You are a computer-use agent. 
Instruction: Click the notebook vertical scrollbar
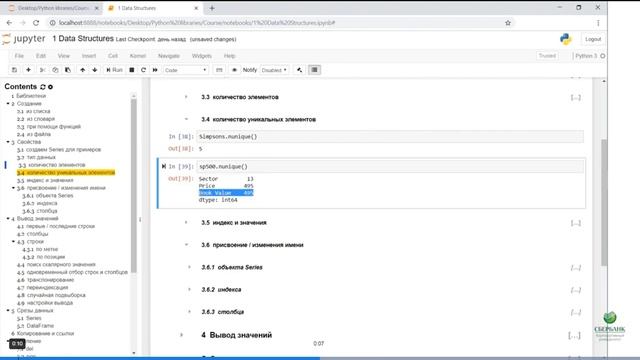(604, 202)
